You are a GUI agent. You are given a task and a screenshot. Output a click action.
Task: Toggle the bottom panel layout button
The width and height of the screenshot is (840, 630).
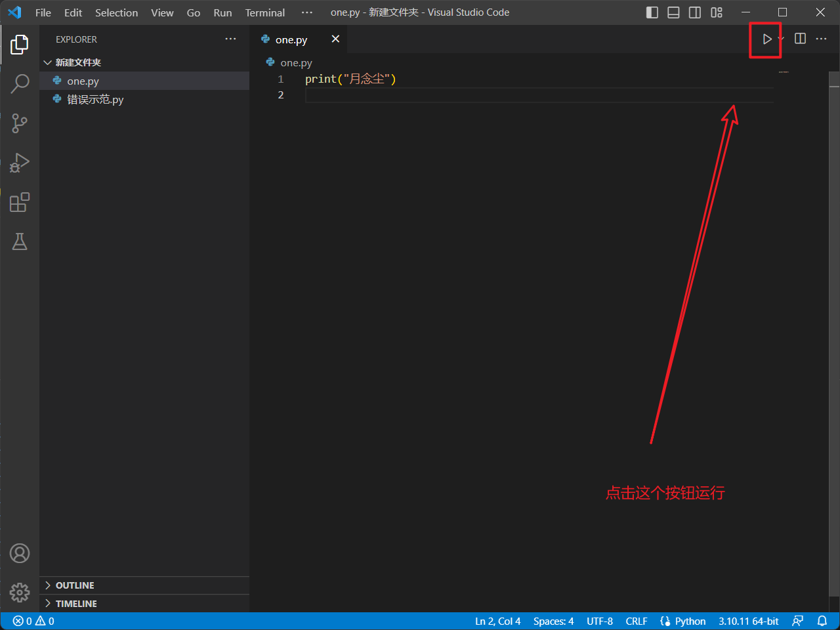click(673, 12)
